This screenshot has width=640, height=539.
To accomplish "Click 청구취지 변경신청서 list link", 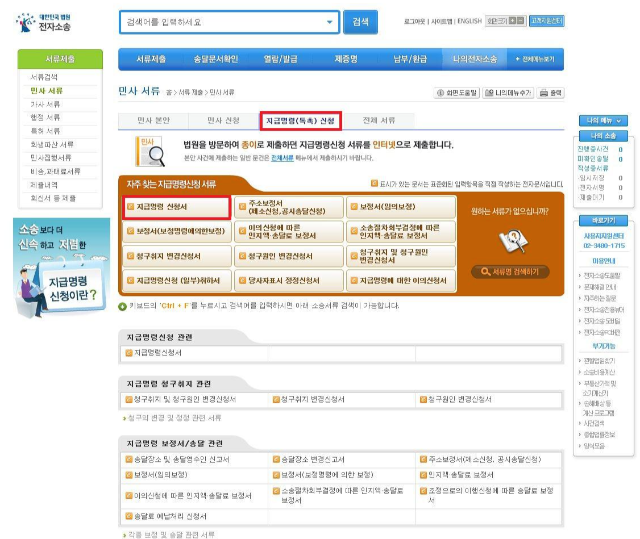I will tap(313, 399).
